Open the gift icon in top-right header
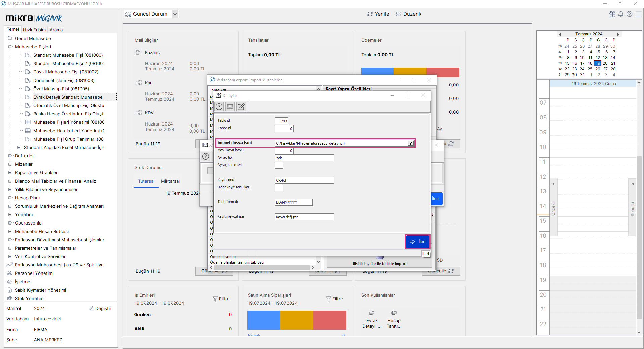Viewport: 644px width, 349px height. point(612,14)
